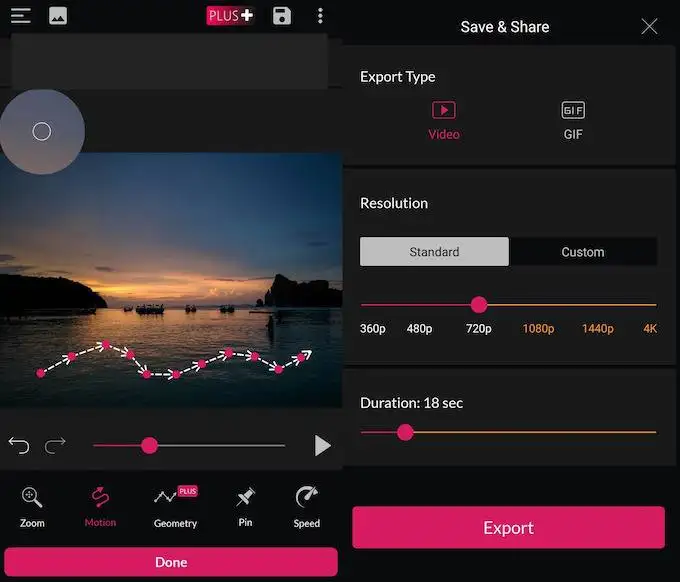Play the animation preview

[322, 445]
